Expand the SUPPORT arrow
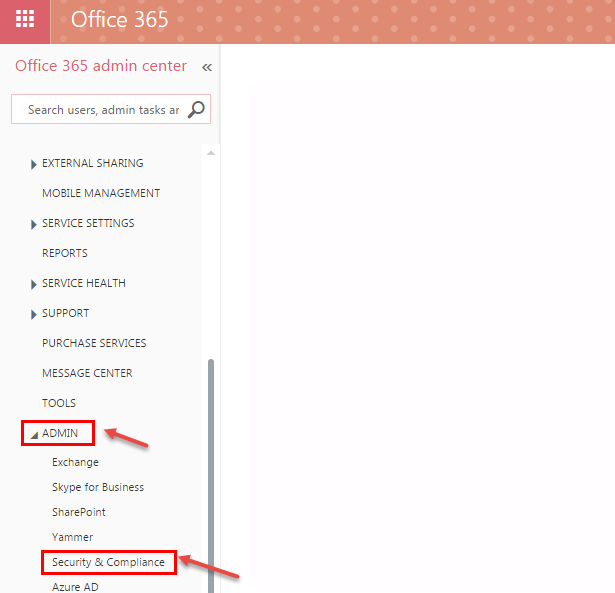 click(x=33, y=314)
